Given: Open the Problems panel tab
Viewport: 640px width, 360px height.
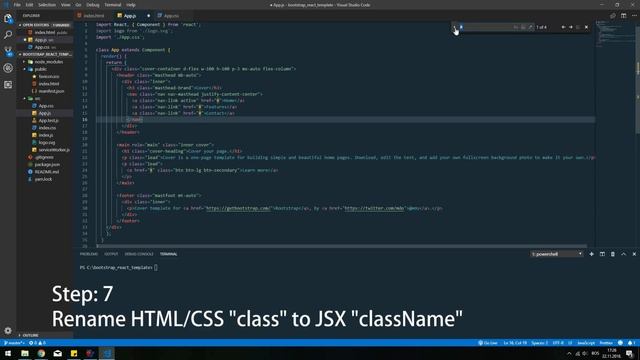Looking at the screenshot, I should point(89,254).
